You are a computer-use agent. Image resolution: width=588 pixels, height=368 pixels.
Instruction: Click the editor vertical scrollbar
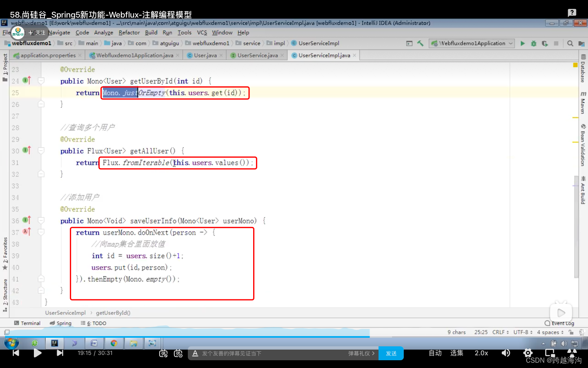click(x=576, y=227)
